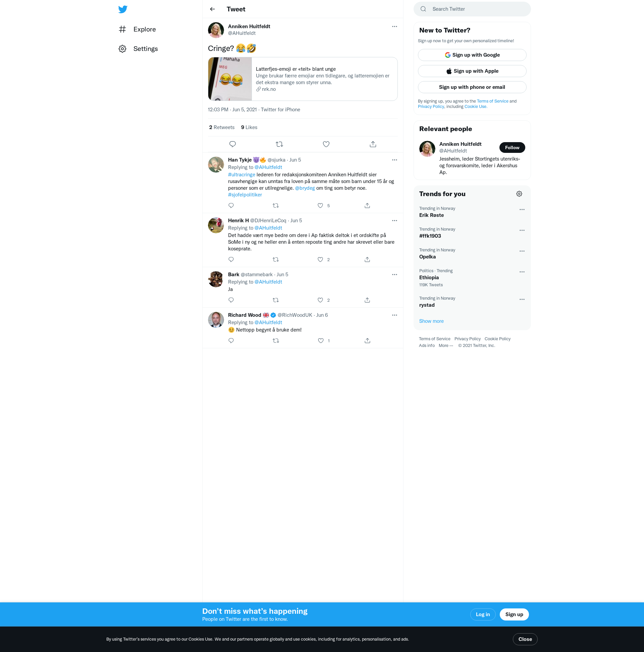
Task: Focus the Search Twitter field
Action: click(472, 9)
